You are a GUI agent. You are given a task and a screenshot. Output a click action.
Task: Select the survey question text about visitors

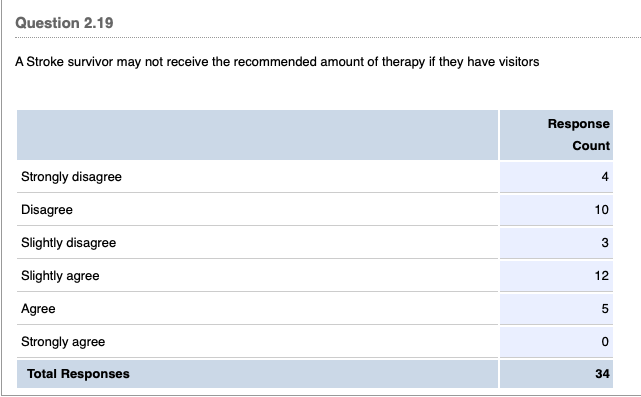point(277,62)
